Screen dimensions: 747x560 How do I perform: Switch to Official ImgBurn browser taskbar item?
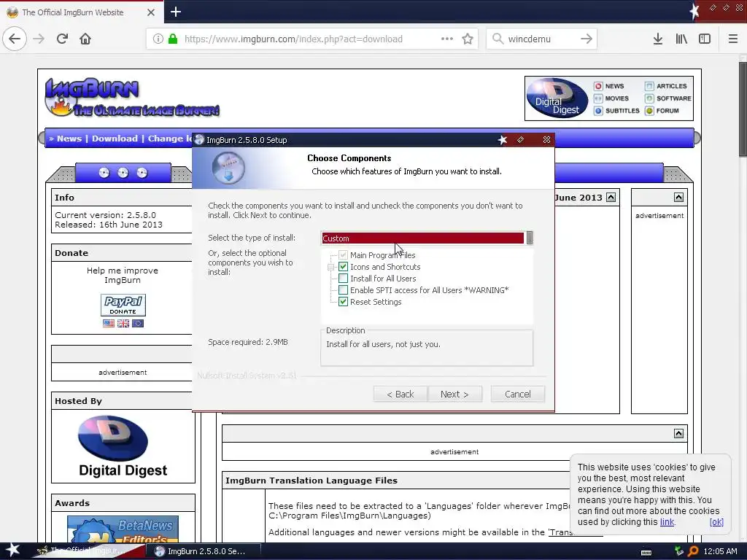tap(86, 551)
